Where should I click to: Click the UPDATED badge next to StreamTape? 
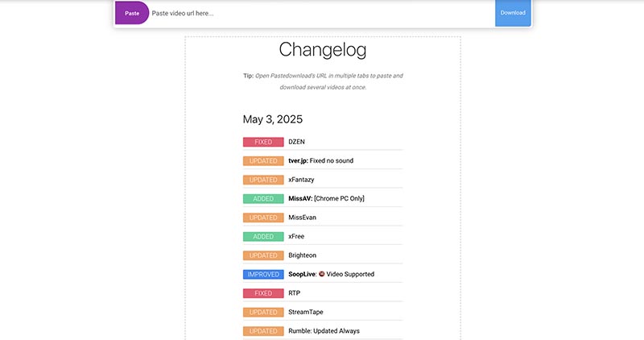pyautogui.click(x=263, y=312)
